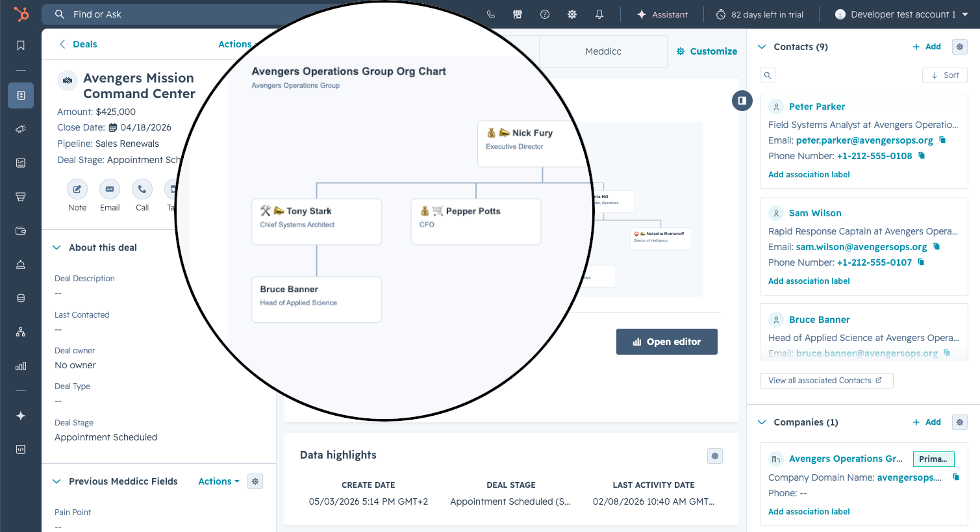Open the CRM contacts sidebar icon
The height and width of the screenshot is (532, 980).
[x=21, y=95]
